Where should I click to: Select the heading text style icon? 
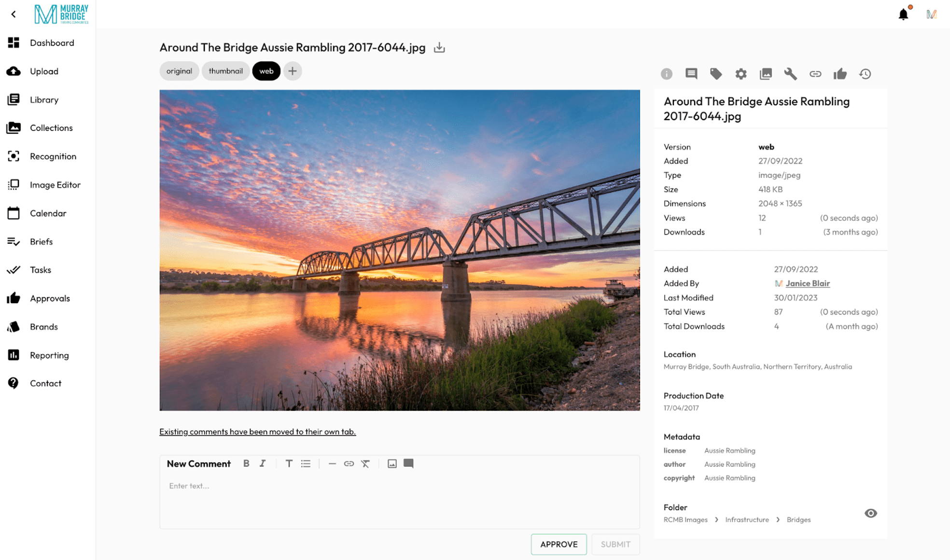pos(289,463)
